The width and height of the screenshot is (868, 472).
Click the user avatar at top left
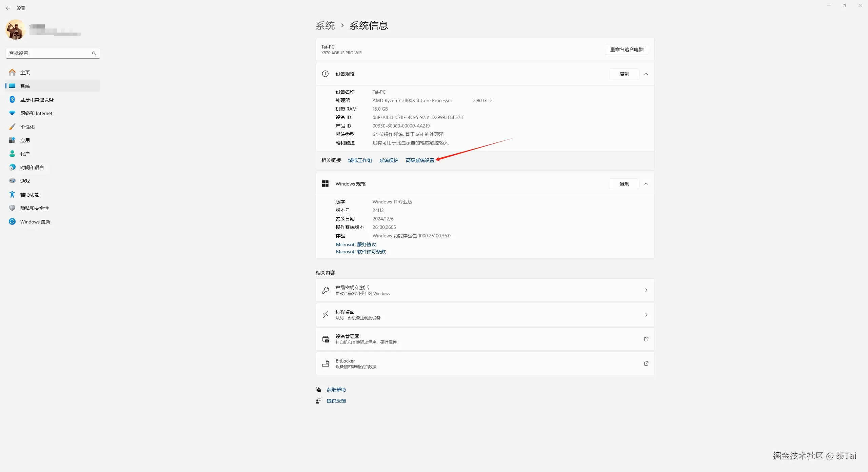click(x=15, y=29)
